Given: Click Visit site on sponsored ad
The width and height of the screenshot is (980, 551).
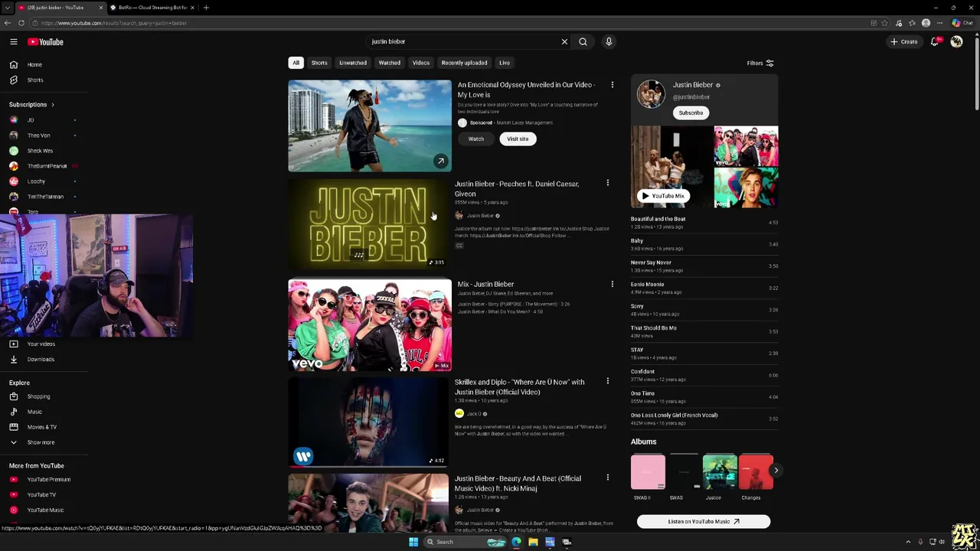Looking at the screenshot, I should (518, 139).
